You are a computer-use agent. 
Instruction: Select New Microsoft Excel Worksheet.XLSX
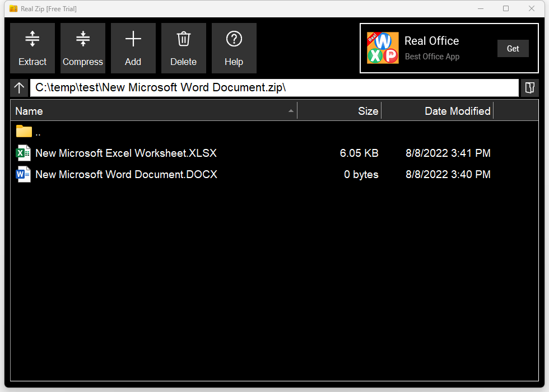tap(126, 153)
